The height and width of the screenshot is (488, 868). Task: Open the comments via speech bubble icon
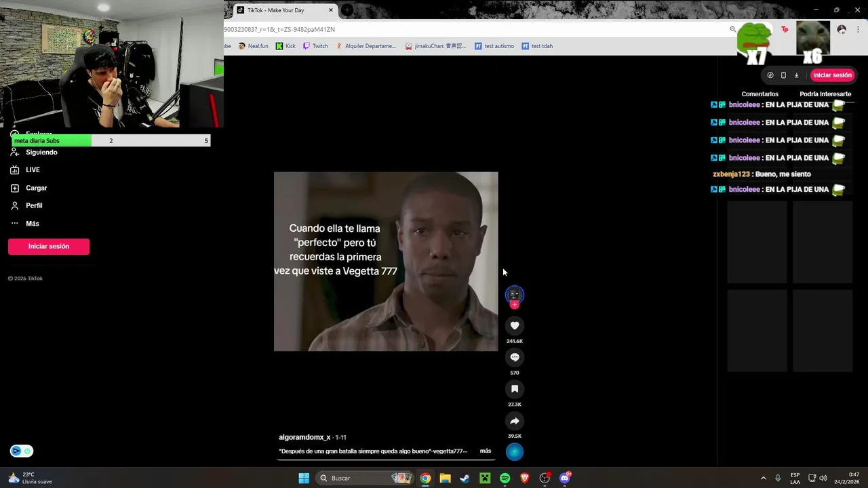point(515,357)
